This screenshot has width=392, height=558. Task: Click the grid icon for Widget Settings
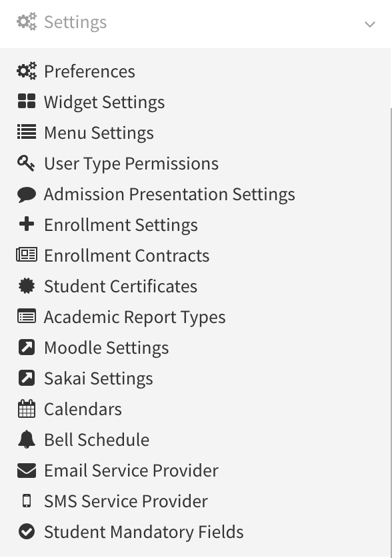click(x=26, y=101)
